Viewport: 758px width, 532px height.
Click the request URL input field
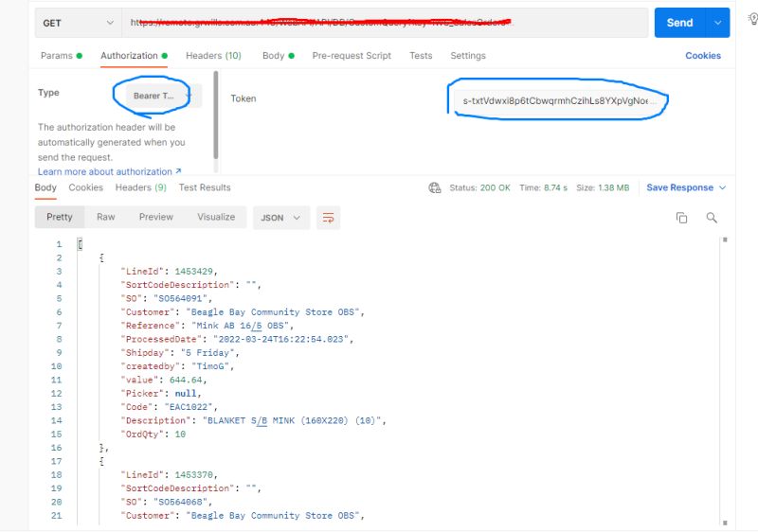[x=385, y=23]
